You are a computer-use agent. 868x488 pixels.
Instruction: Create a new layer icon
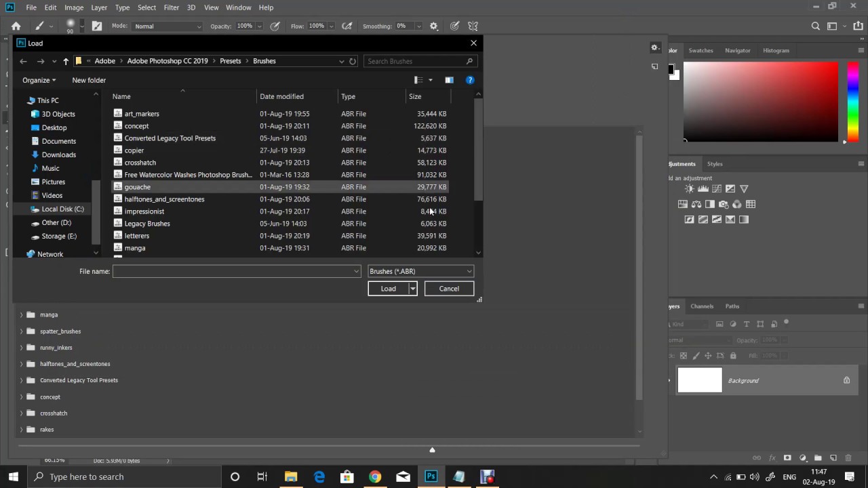tap(833, 458)
